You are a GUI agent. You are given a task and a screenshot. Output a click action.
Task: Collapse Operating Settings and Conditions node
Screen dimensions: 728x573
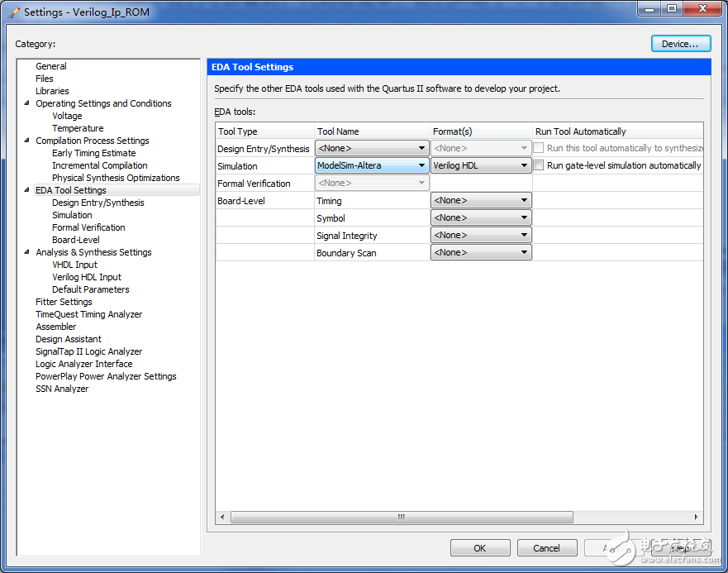pyautogui.click(x=26, y=103)
